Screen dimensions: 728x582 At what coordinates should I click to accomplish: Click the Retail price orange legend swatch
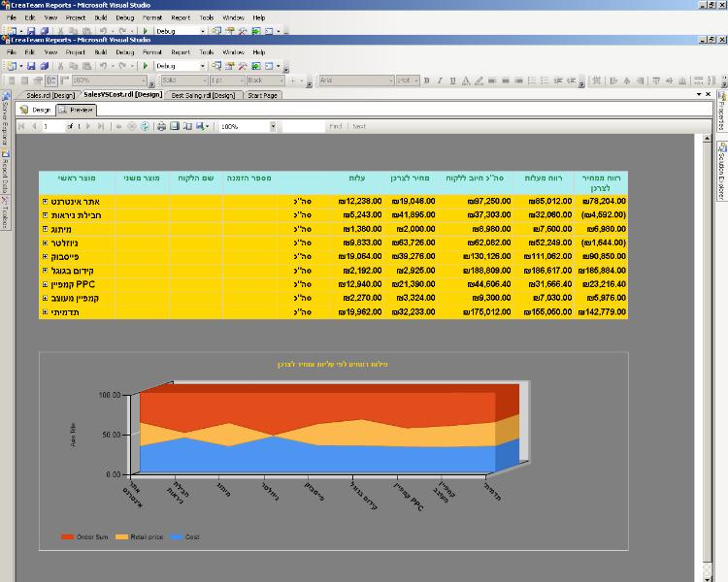(121, 537)
